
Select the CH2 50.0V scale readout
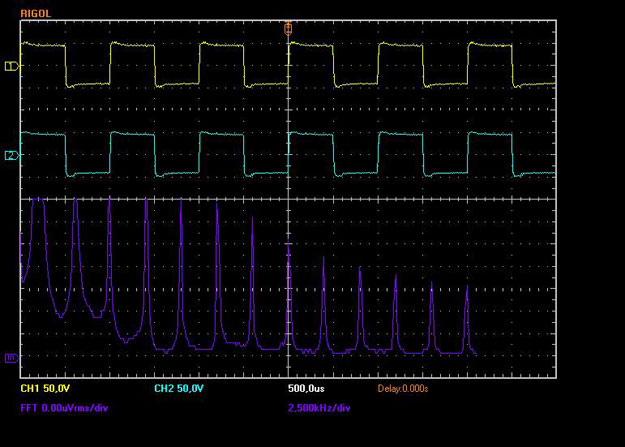click(x=179, y=388)
